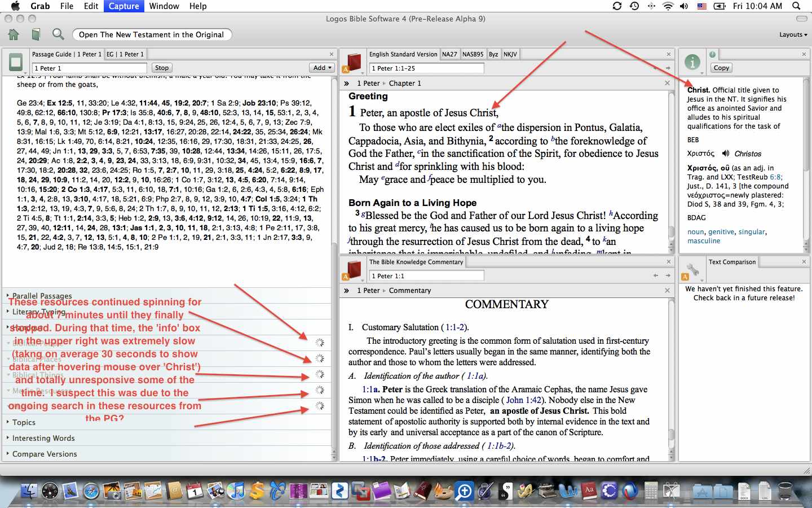Expand the Topics section
This screenshot has height=508, width=812.
point(24,422)
